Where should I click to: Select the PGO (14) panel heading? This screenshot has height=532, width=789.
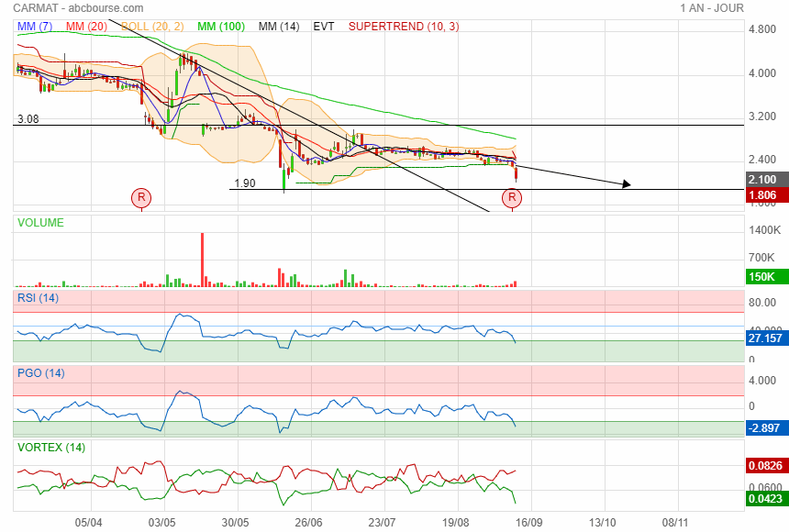point(39,372)
